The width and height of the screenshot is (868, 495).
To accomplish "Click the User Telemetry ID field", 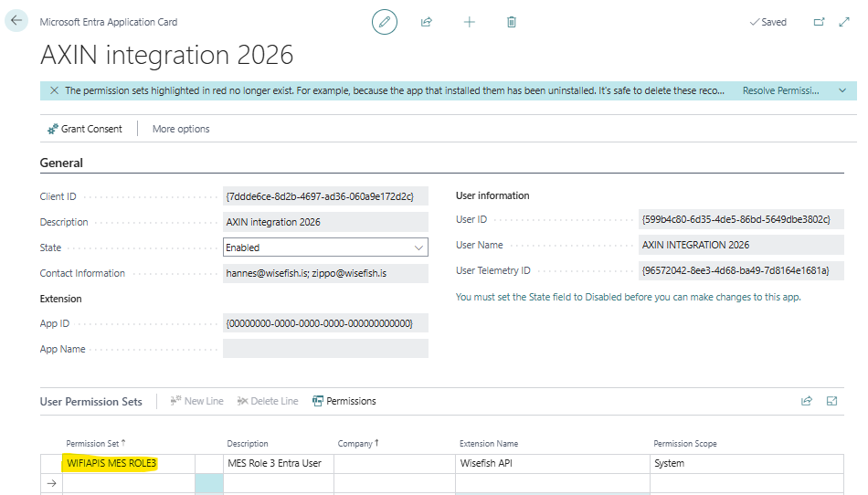I will pyautogui.click(x=741, y=270).
